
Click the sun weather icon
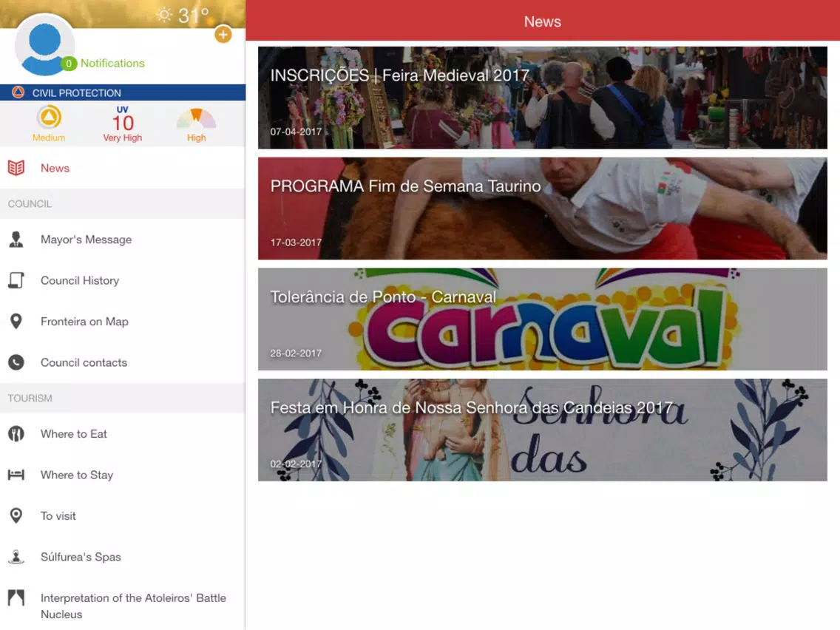point(164,15)
